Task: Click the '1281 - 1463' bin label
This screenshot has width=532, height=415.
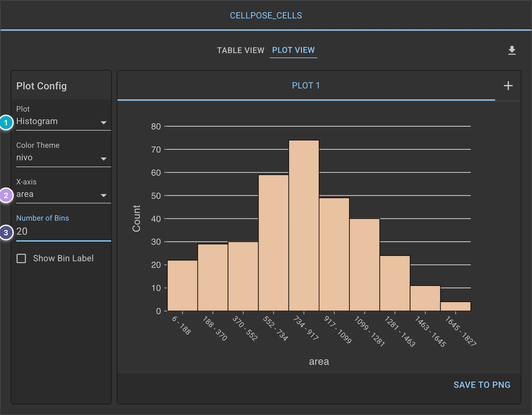Action: [400, 332]
